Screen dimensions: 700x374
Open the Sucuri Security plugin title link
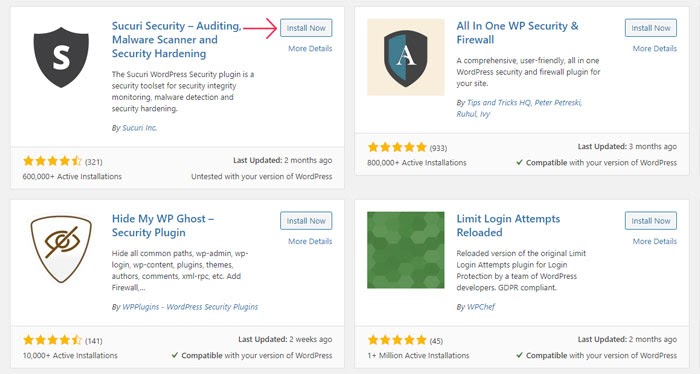click(x=176, y=40)
